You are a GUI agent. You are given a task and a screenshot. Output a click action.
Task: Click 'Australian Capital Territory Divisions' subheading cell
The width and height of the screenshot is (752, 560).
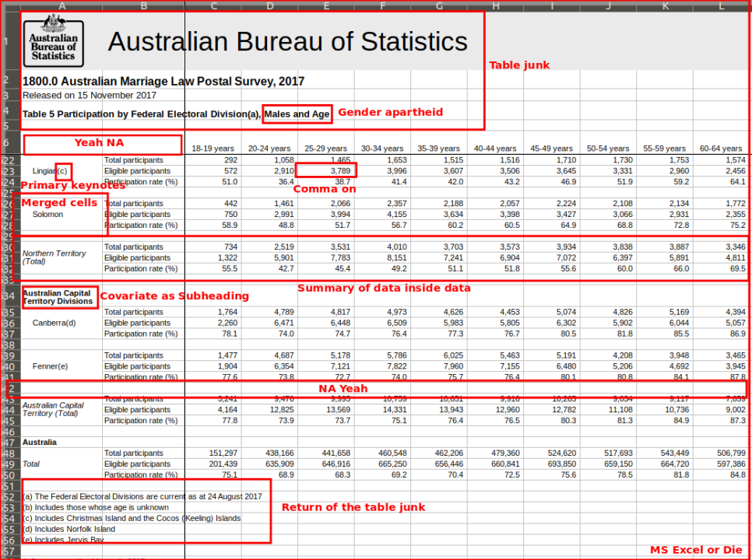[x=58, y=297]
